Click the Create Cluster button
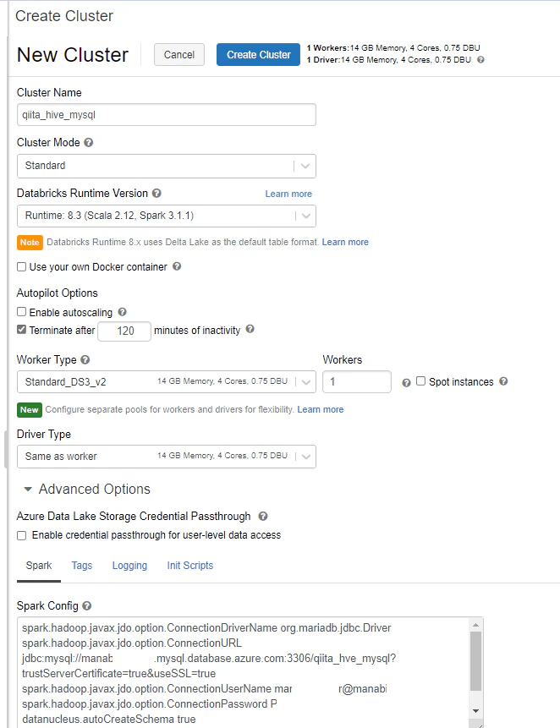The height and width of the screenshot is (728, 560). coord(258,55)
